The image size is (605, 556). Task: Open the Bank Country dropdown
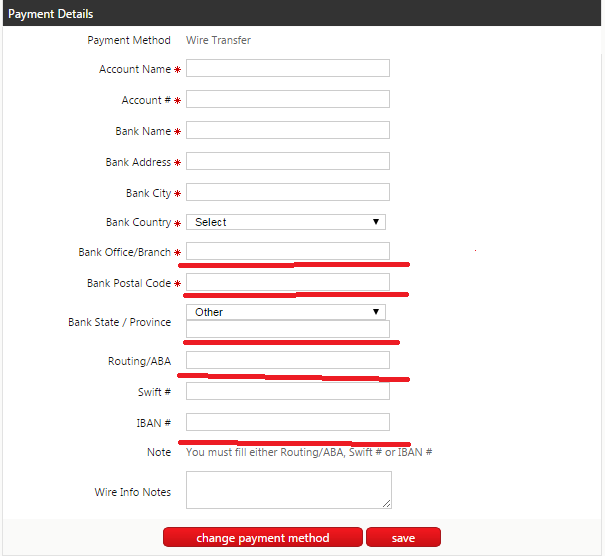[x=286, y=222]
